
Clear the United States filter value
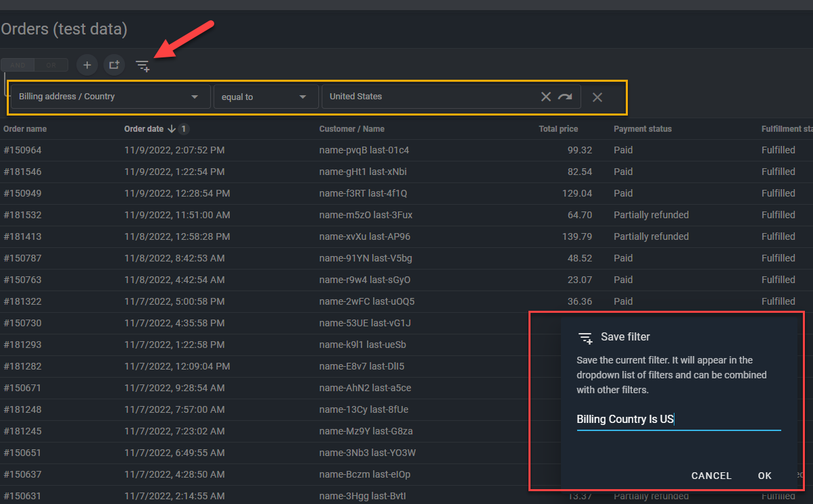click(546, 97)
